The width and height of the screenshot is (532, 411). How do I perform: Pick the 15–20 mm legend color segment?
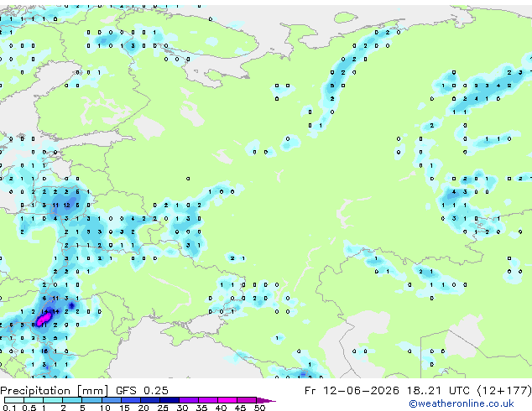pyautogui.click(x=130, y=400)
